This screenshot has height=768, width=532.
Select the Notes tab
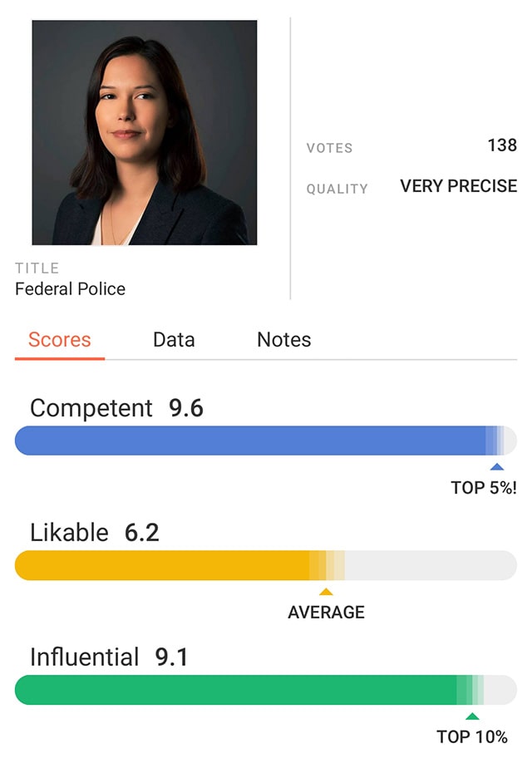coord(284,340)
